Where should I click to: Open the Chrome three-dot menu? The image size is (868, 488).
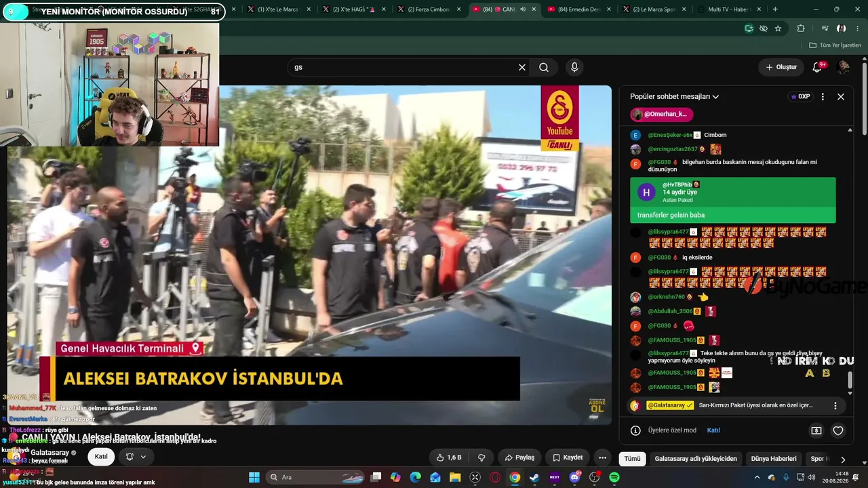click(857, 28)
